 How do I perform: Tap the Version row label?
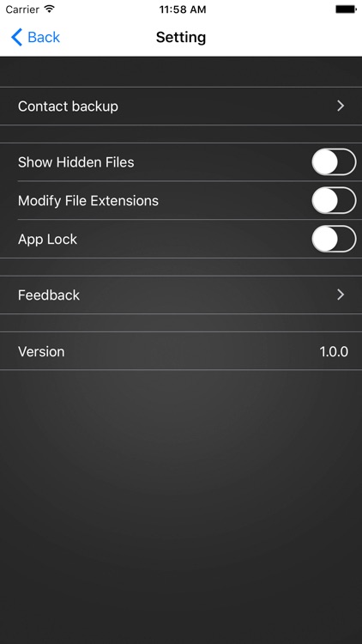pos(41,351)
